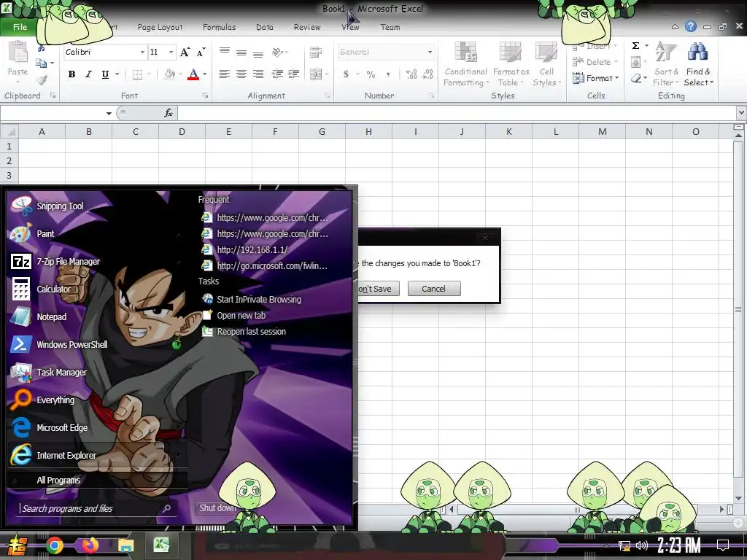747x560 pixels.
Task: Click the Select All corner of grid
Action: (x=9, y=131)
